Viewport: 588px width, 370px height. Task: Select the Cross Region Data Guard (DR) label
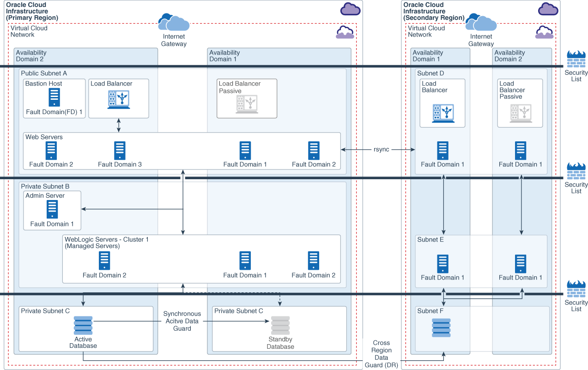(x=382, y=353)
